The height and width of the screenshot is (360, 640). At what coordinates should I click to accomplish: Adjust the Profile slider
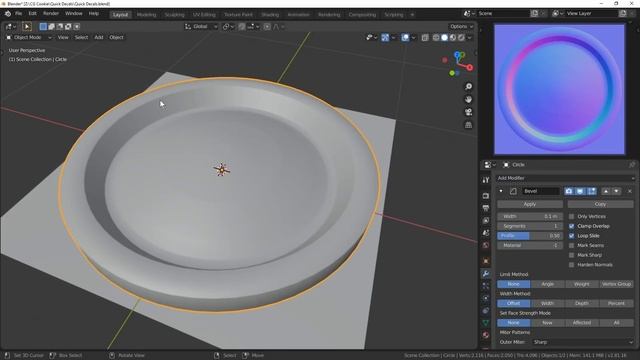coord(530,236)
